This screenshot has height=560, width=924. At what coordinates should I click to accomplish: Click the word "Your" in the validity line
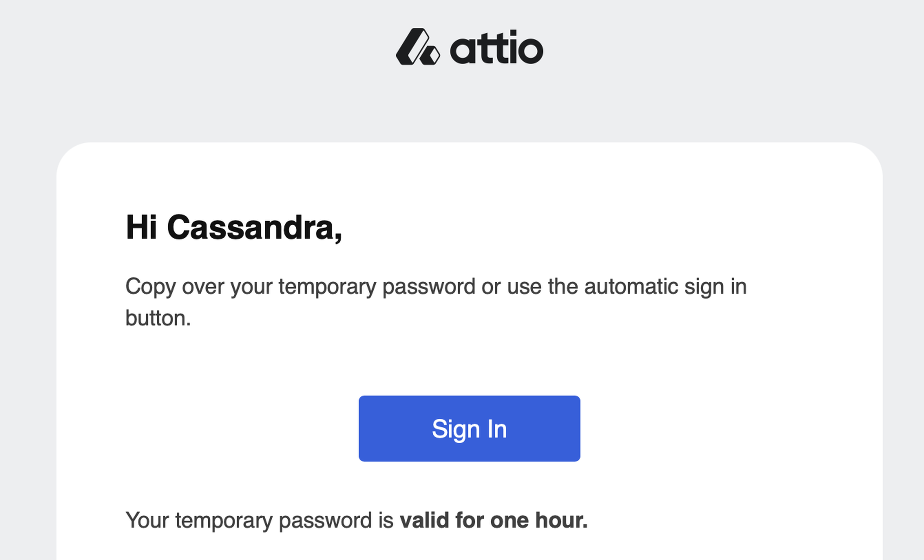(x=147, y=520)
